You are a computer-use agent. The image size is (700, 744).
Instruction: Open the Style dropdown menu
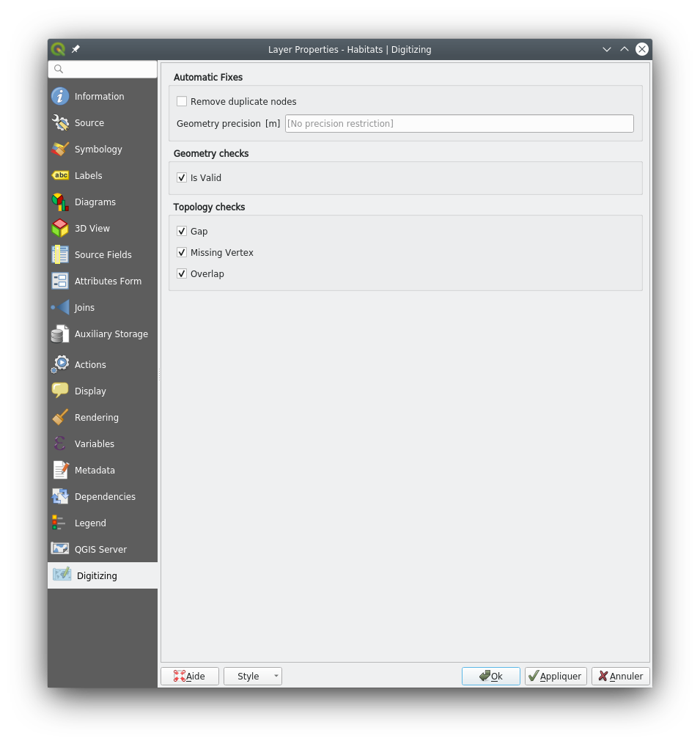click(x=253, y=676)
